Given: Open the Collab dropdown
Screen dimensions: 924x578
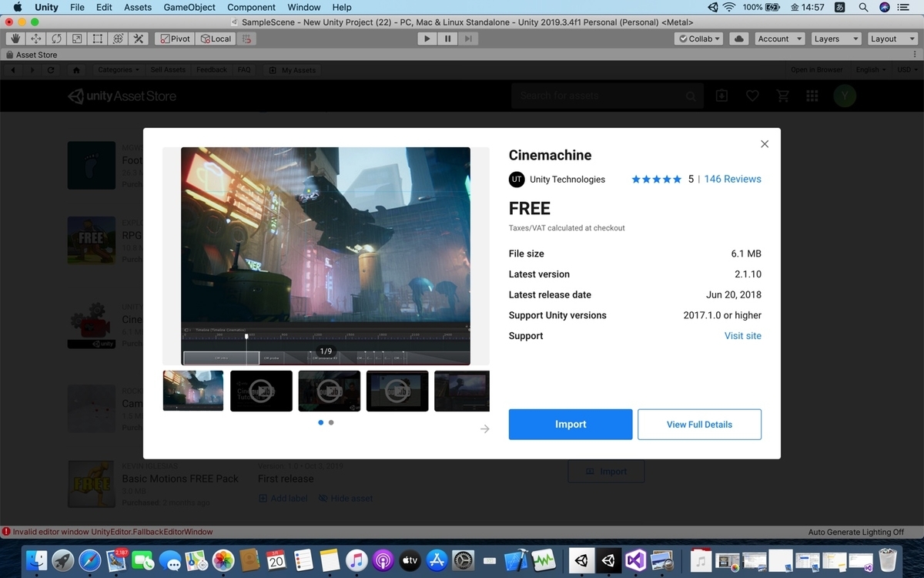Looking at the screenshot, I should 698,39.
